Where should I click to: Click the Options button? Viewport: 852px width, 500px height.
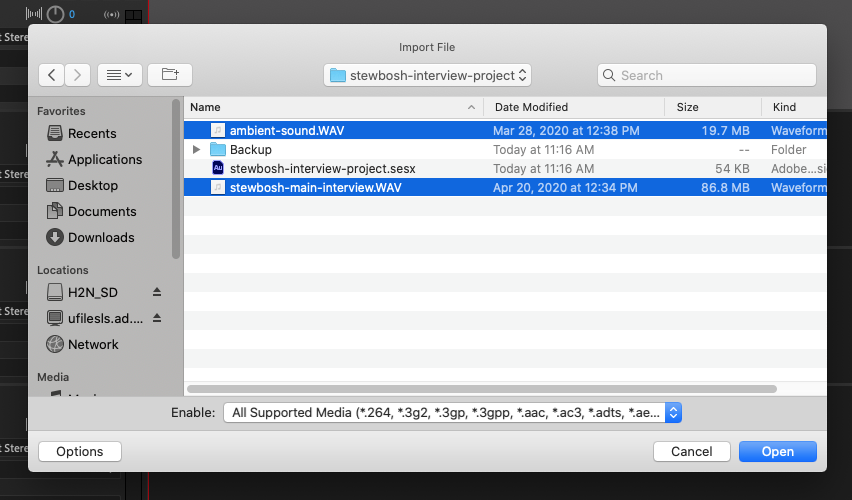pos(80,452)
